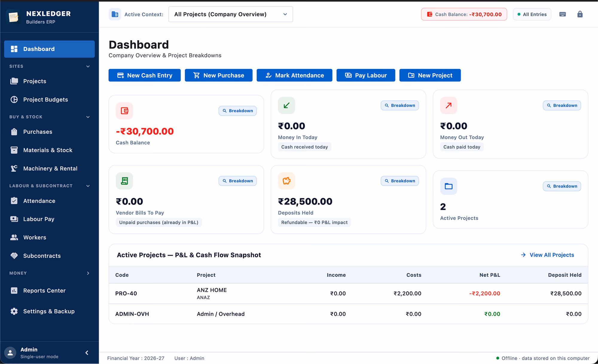Image resolution: width=598 pixels, height=364 pixels.
Task: Click the Pay Labour button
Action: 366,75
